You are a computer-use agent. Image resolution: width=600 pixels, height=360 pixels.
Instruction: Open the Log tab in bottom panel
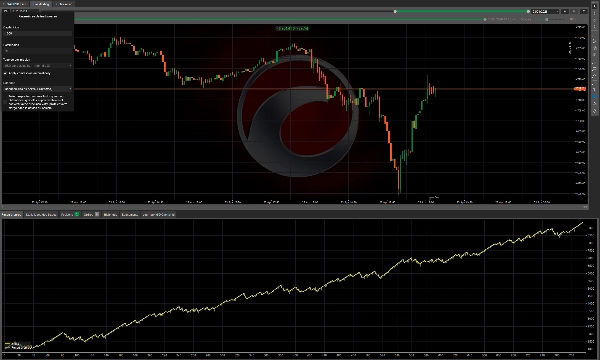click(158, 215)
